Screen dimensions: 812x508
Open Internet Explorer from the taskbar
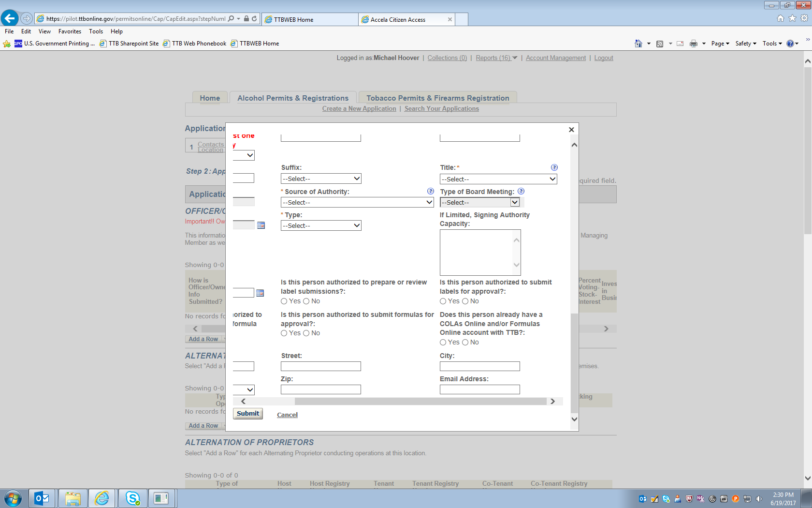point(101,498)
